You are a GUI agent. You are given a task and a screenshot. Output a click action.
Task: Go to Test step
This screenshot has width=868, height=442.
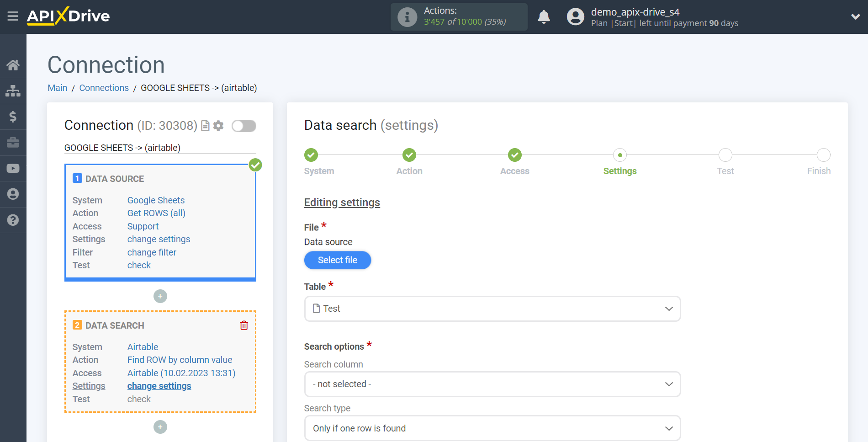point(725,155)
